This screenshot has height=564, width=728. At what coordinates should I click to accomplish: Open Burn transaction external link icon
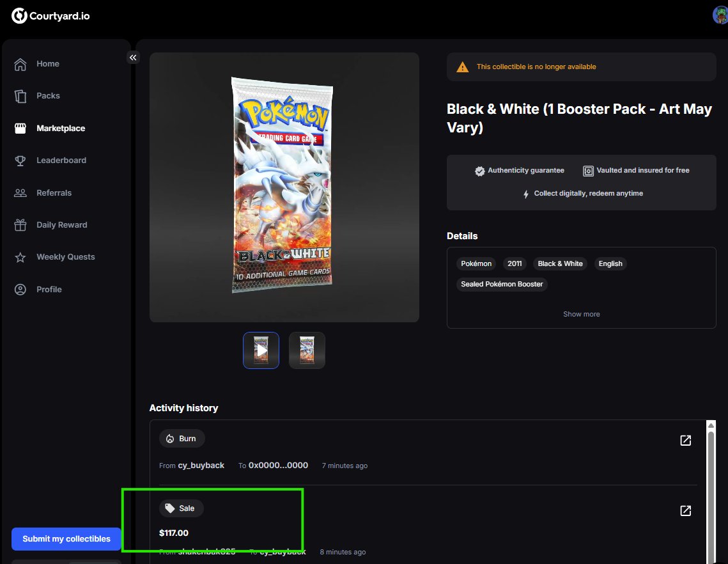click(x=686, y=441)
